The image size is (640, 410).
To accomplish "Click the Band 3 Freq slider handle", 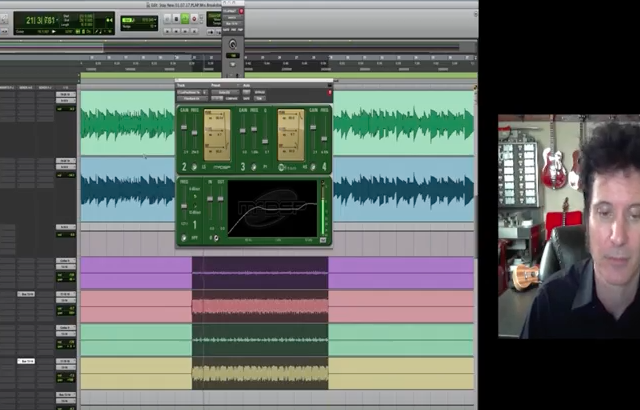I will tap(254, 129).
